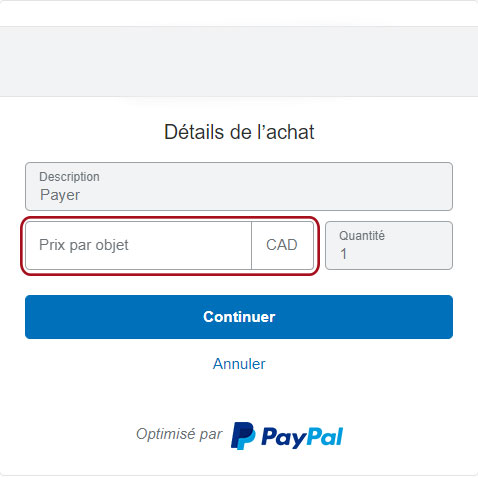The image size is (478, 478).
Task: Click the CAD currency box
Action: pos(282,245)
